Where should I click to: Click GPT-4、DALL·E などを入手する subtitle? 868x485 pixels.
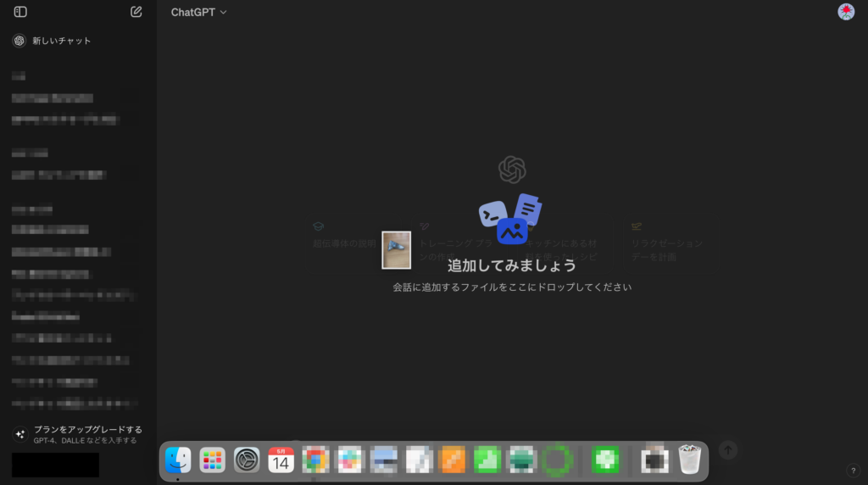(86, 441)
